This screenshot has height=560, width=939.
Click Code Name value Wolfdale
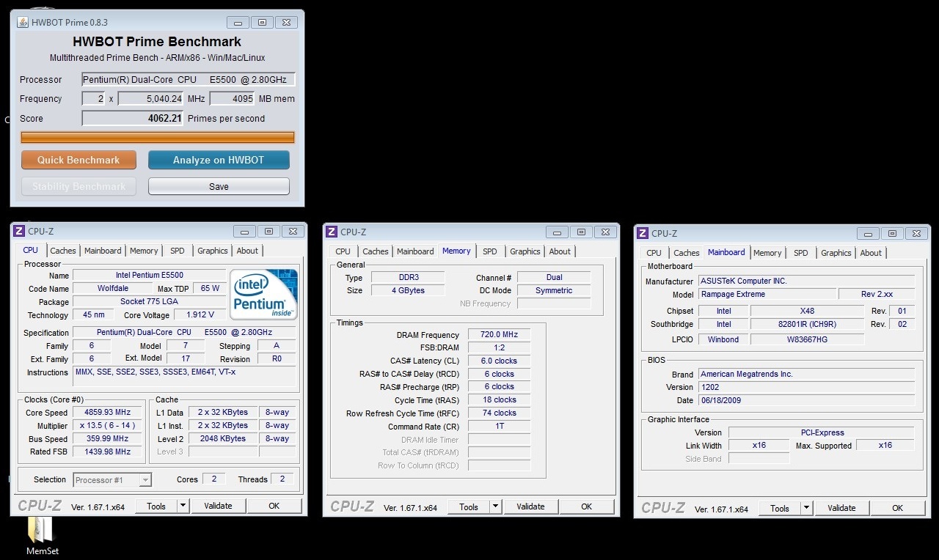(112, 288)
